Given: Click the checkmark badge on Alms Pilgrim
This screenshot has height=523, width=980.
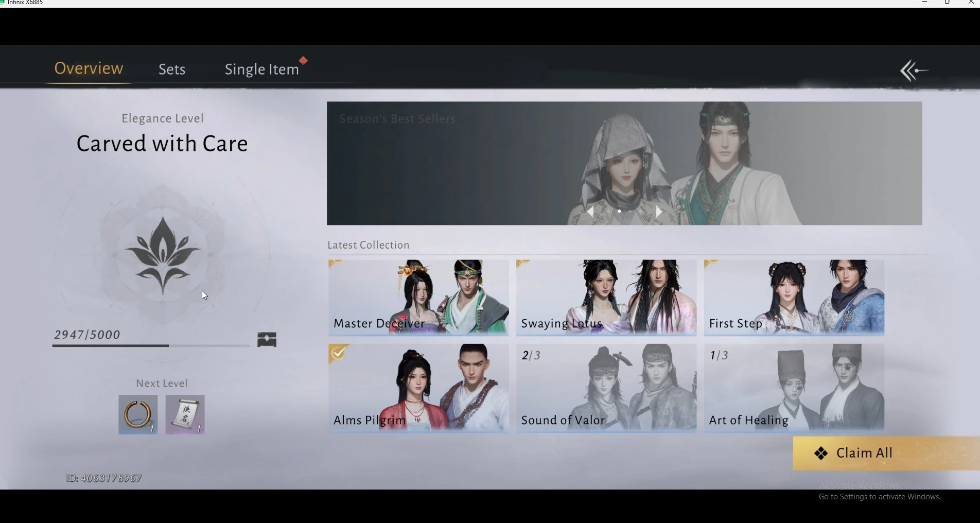Looking at the screenshot, I should (338, 353).
